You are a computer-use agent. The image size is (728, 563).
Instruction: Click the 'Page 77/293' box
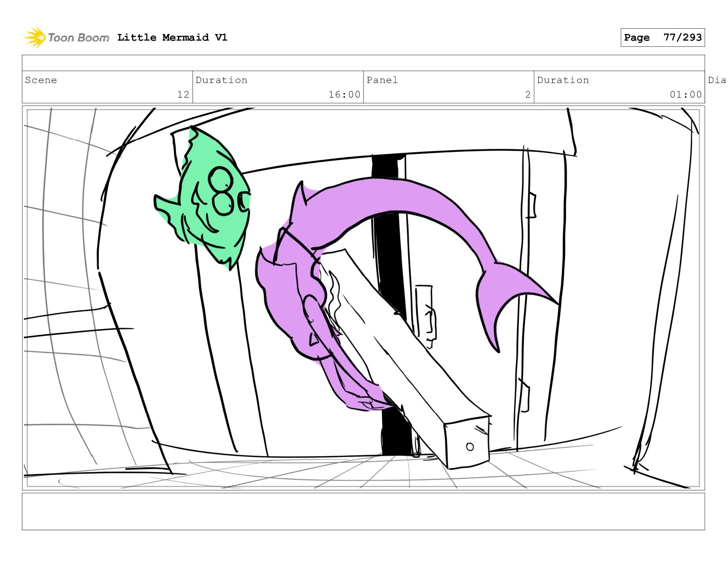(x=662, y=38)
